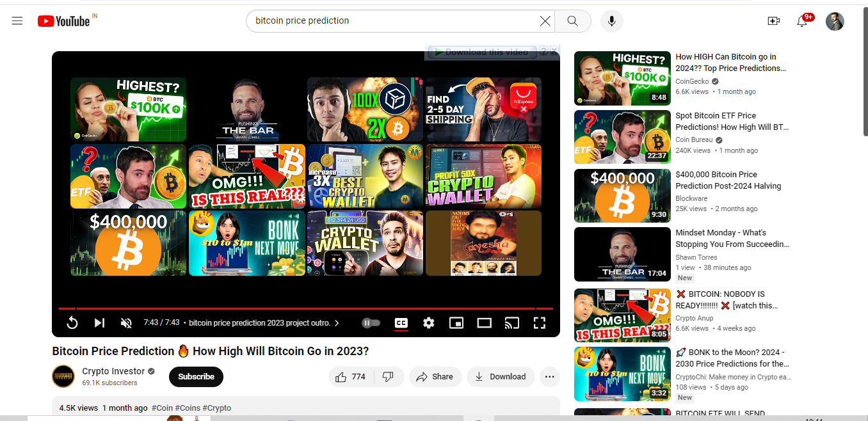The width and height of the screenshot is (868, 421).
Task: Open the account avatar menu
Action: coord(835,21)
